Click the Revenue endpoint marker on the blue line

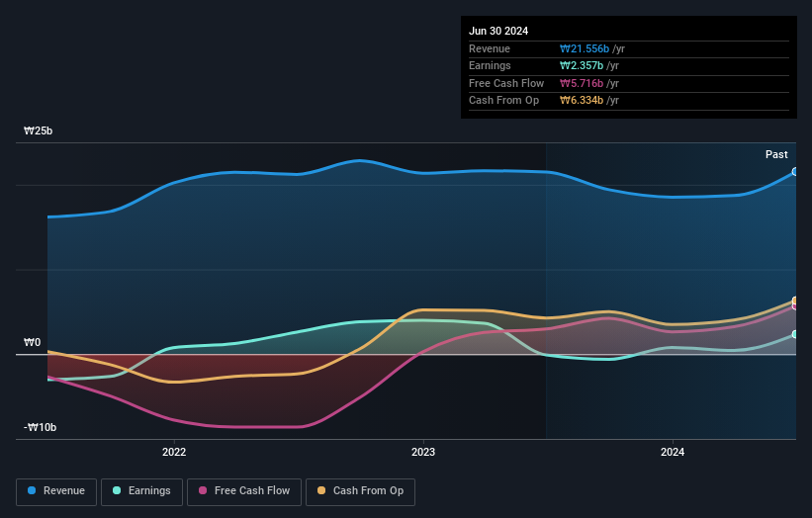pyautogui.click(x=795, y=172)
